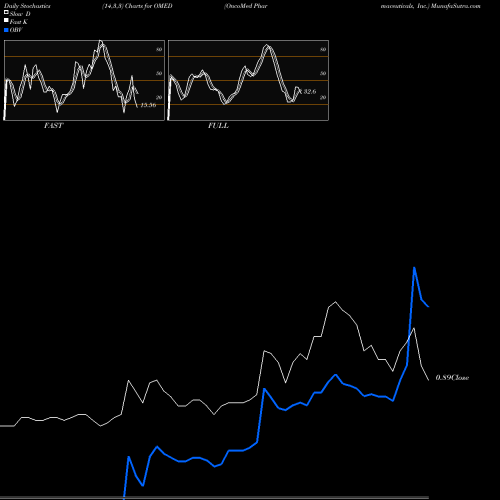Click the blue OBV legend swatch
The width and height of the screenshot is (500, 500).
click(x=6, y=30)
